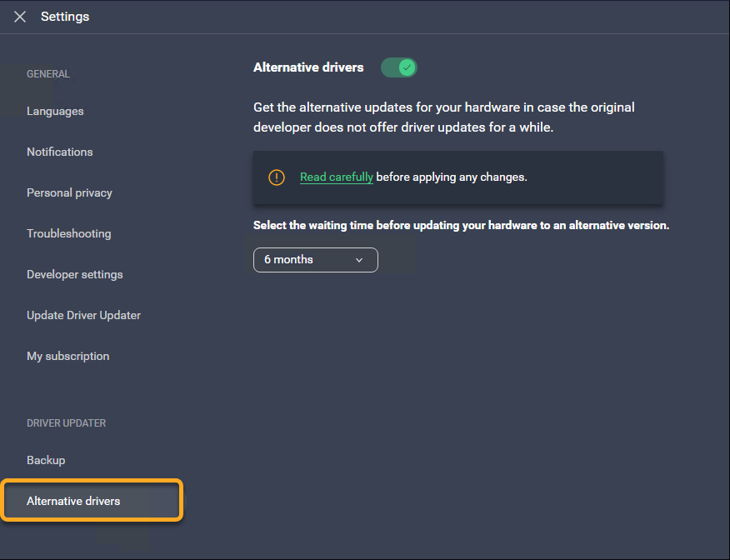Open the Languages settings section
Viewport: 730px width, 560px height.
55,111
